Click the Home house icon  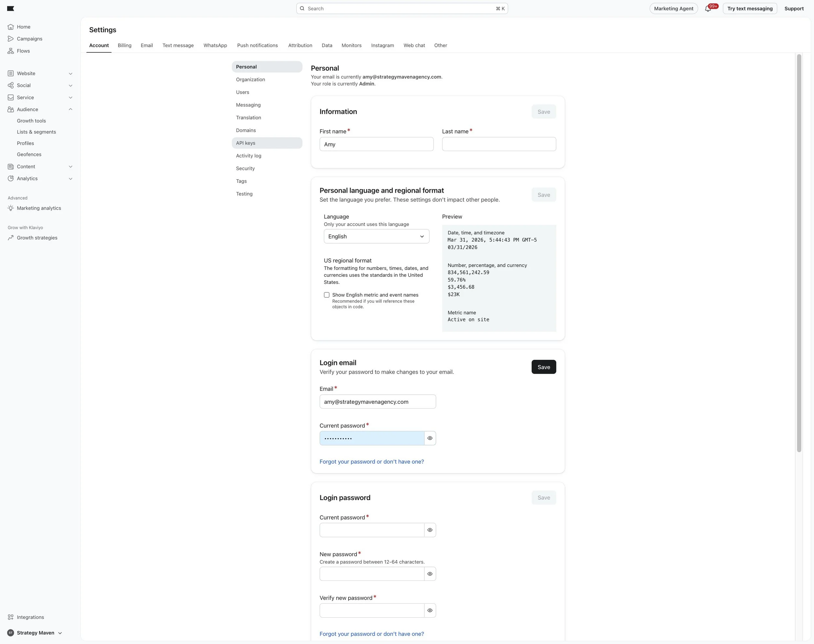tap(10, 27)
